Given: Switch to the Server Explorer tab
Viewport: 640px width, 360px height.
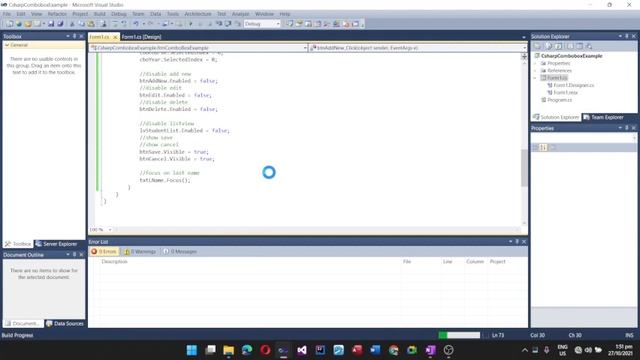Looking at the screenshot, I should click(x=56, y=244).
